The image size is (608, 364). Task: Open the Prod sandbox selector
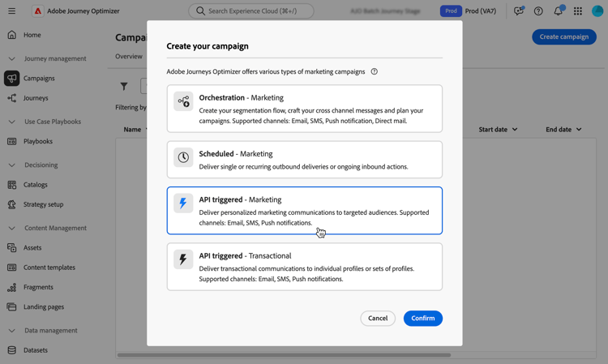(x=469, y=11)
